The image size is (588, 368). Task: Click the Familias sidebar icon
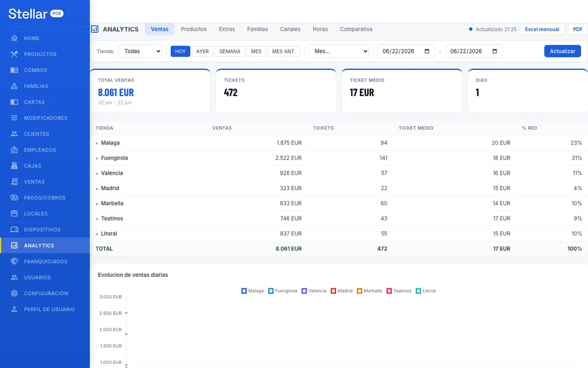click(x=14, y=86)
